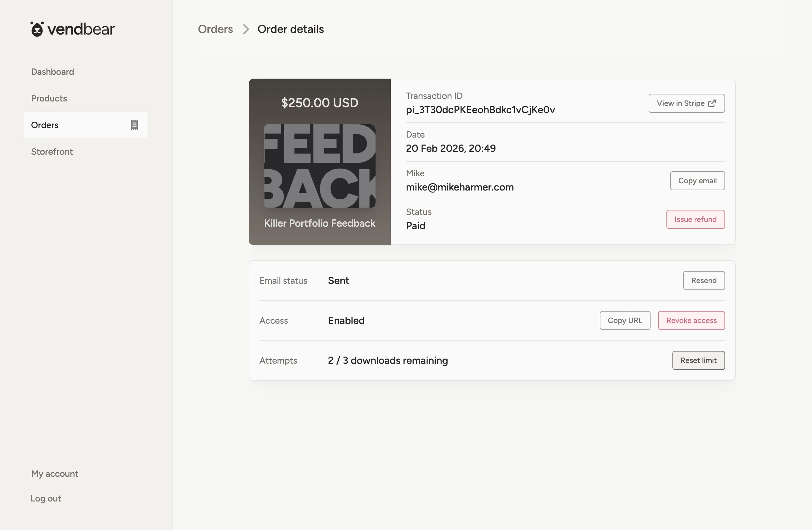The image size is (812, 530).
Task: Click the receipt icon next to Orders
Action: pyautogui.click(x=134, y=125)
